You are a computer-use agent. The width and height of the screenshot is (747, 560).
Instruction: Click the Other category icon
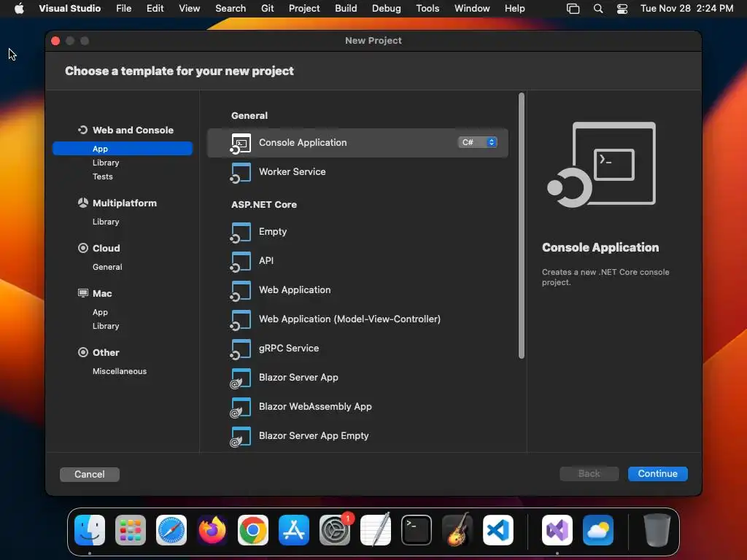[x=83, y=352]
